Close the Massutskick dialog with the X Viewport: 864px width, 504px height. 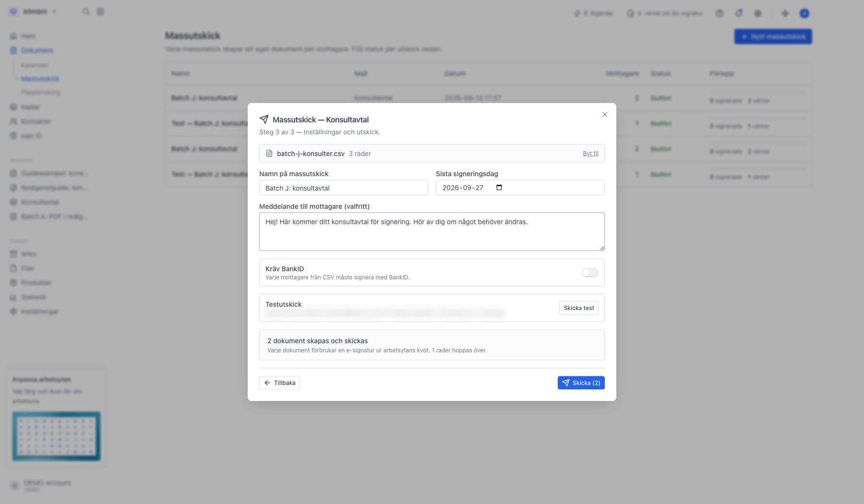[x=605, y=114]
